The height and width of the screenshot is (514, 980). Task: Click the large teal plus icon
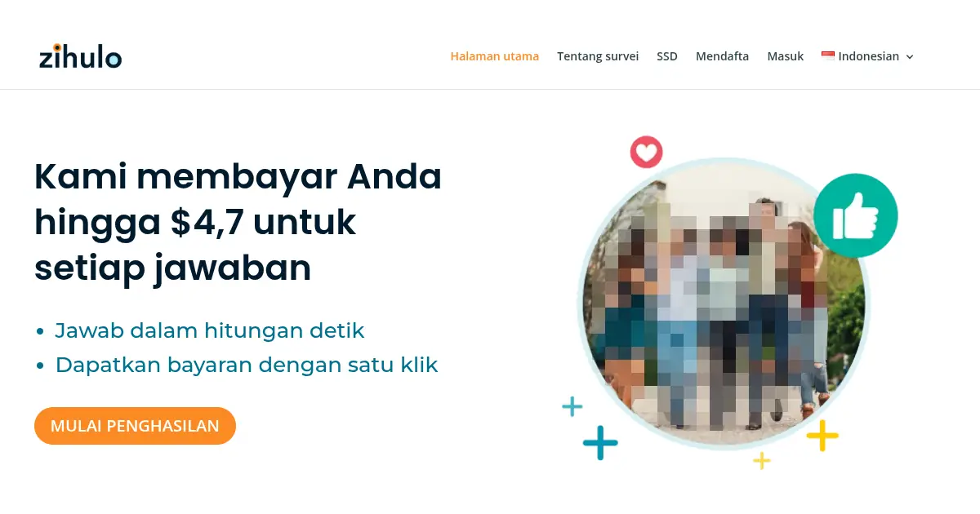(600, 443)
